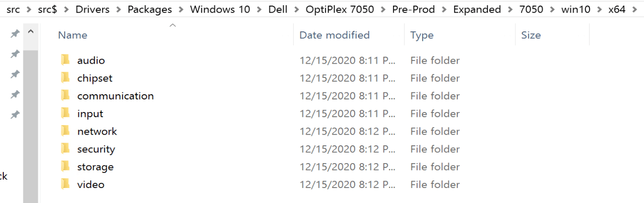644x203 pixels.
Task: Click the network folder icon
Action: 65,131
